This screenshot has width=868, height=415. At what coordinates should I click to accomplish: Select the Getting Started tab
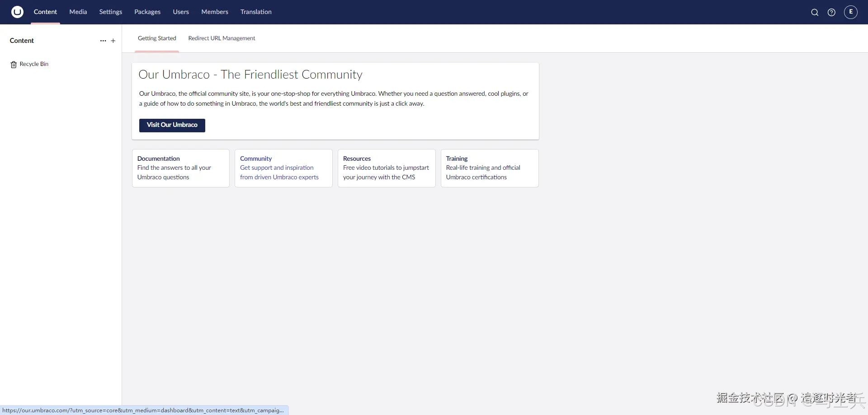(x=157, y=38)
